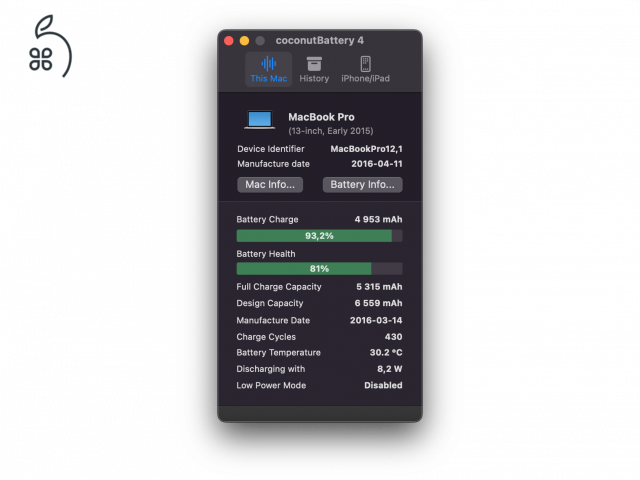Switch to the iPhone/iPad tab label
Screen dimensions: 640x480
coord(365,78)
